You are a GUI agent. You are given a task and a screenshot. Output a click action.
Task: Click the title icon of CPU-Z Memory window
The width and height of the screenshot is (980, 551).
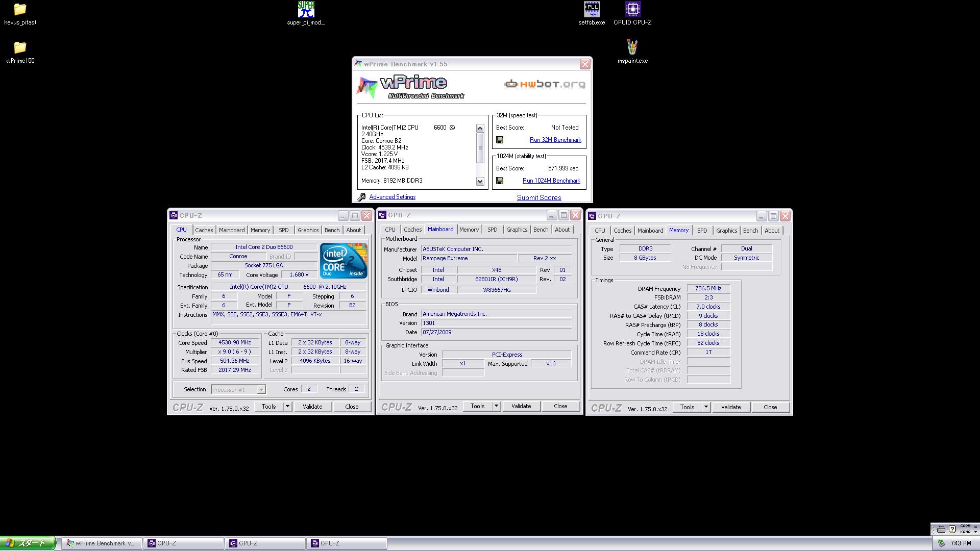pyautogui.click(x=592, y=216)
